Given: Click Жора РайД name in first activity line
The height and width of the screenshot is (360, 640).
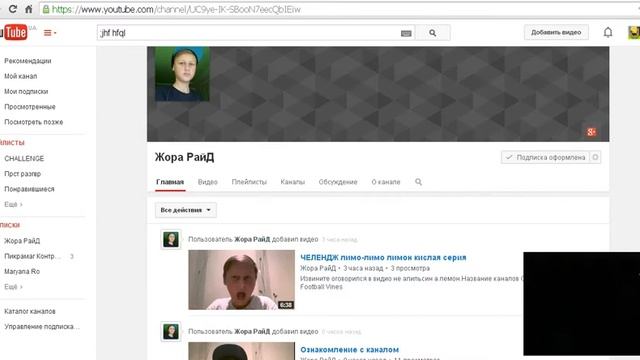Looking at the screenshot, I should [x=252, y=239].
